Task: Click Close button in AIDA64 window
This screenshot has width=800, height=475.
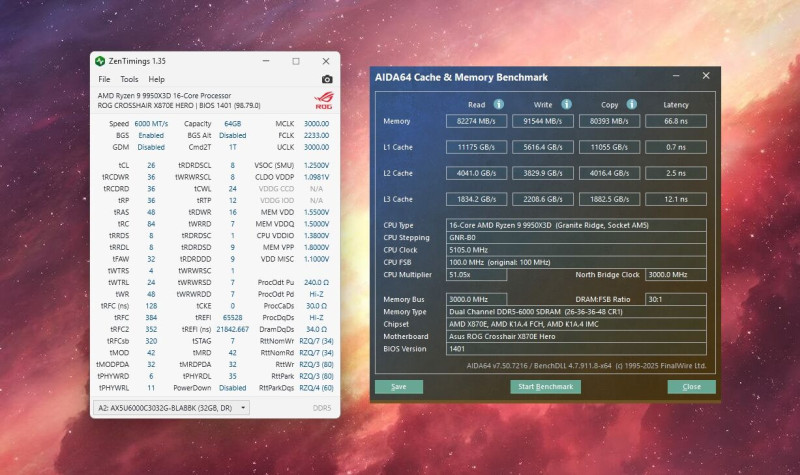Action: click(x=691, y=387)
